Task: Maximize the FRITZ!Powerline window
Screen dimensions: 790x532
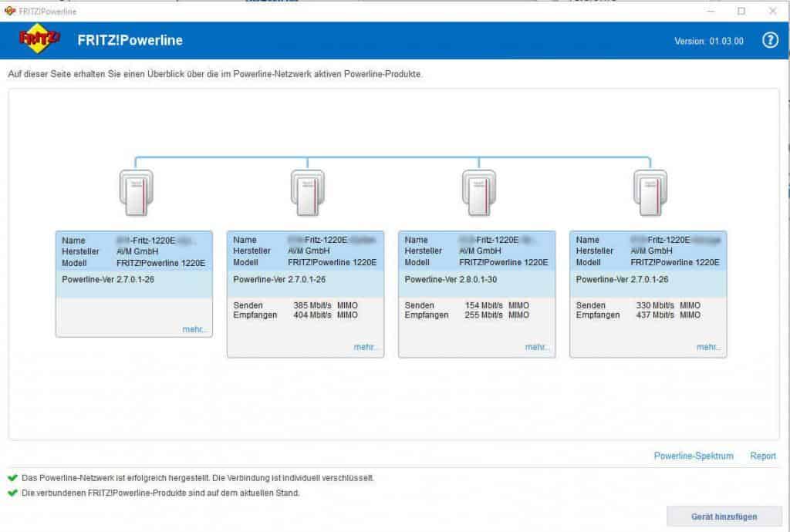Action: pos(741,11)
